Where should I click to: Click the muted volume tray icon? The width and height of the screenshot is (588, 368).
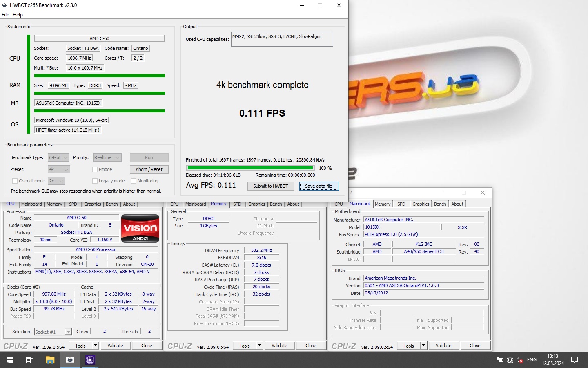click(520, 360)
